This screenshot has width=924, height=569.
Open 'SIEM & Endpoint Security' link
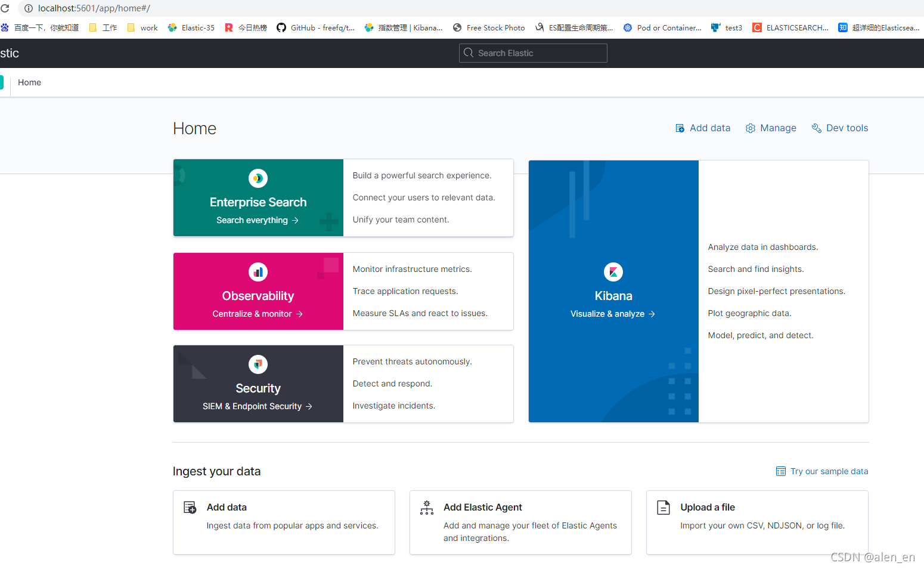tap(258, 406)
